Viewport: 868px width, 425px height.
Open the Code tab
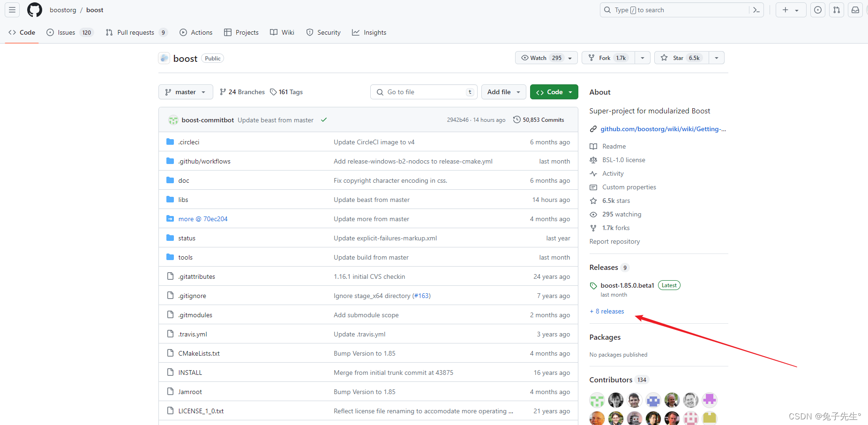22,32
